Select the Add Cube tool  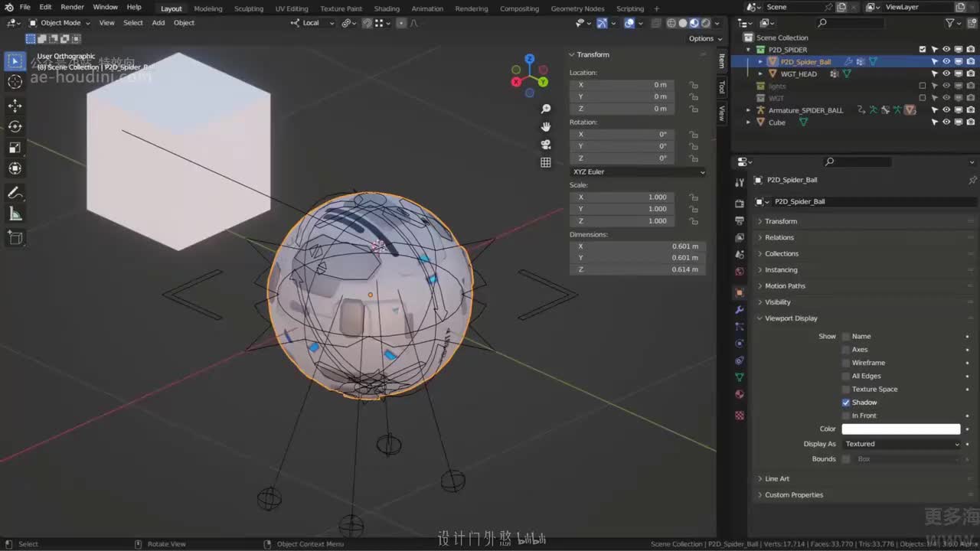(15, 238)
